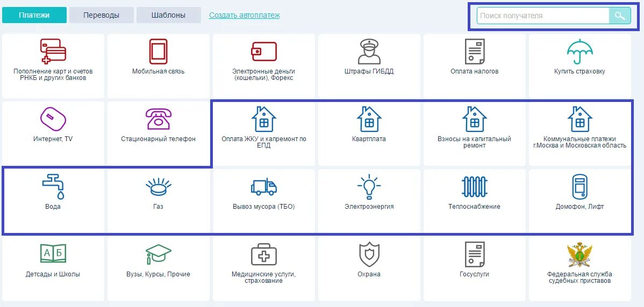Choose the Электронные деньги wallet icon
644x307 pixels.
[264, 51]
